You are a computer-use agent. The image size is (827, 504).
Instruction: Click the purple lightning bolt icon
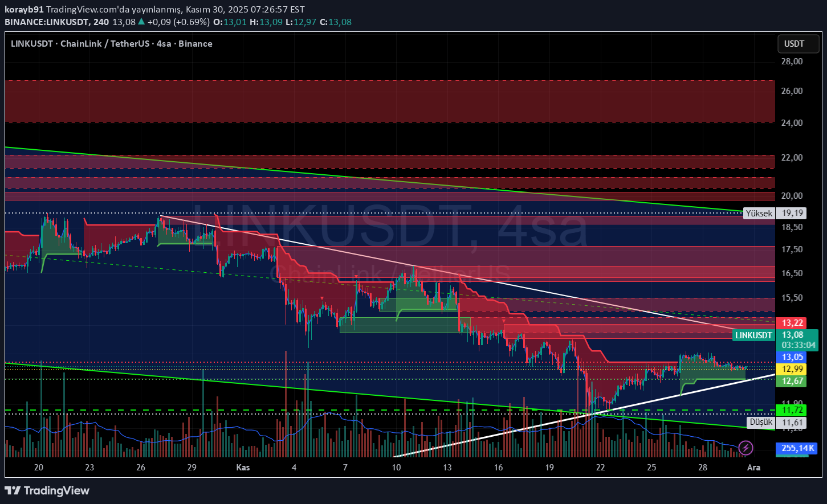[745, 448]
